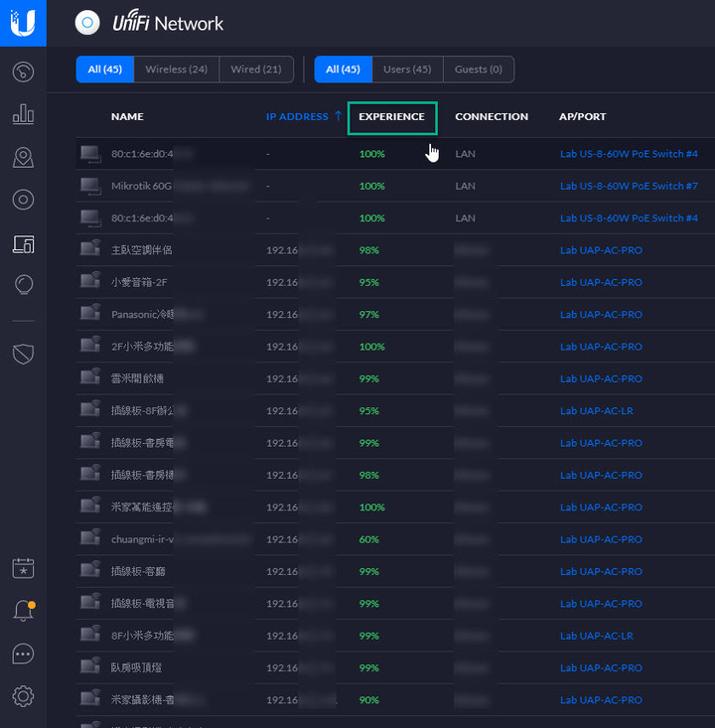Screen dimensions: 715x728
Task: Open the Insights lightbulb icon
Action: (24, 285)
